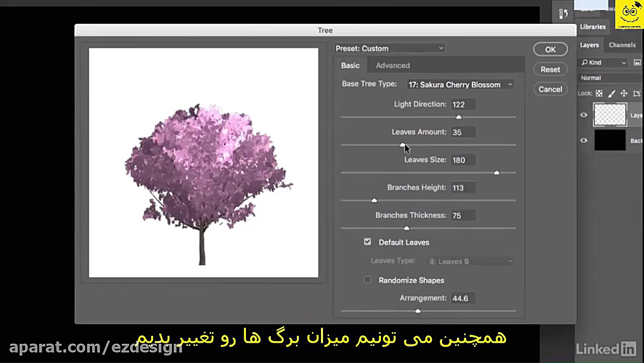
Task: Click the Lock transparent pixels icon
Action: 599,93
